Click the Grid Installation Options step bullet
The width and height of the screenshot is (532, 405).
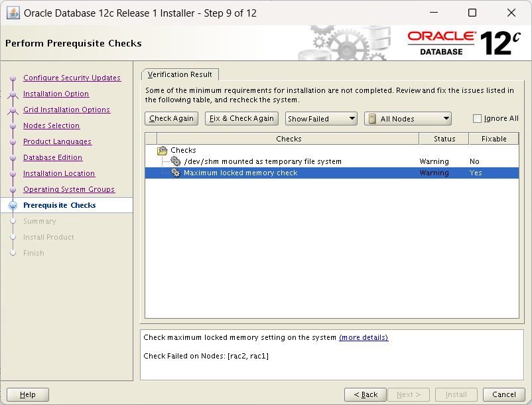click(x=13, y=110)
